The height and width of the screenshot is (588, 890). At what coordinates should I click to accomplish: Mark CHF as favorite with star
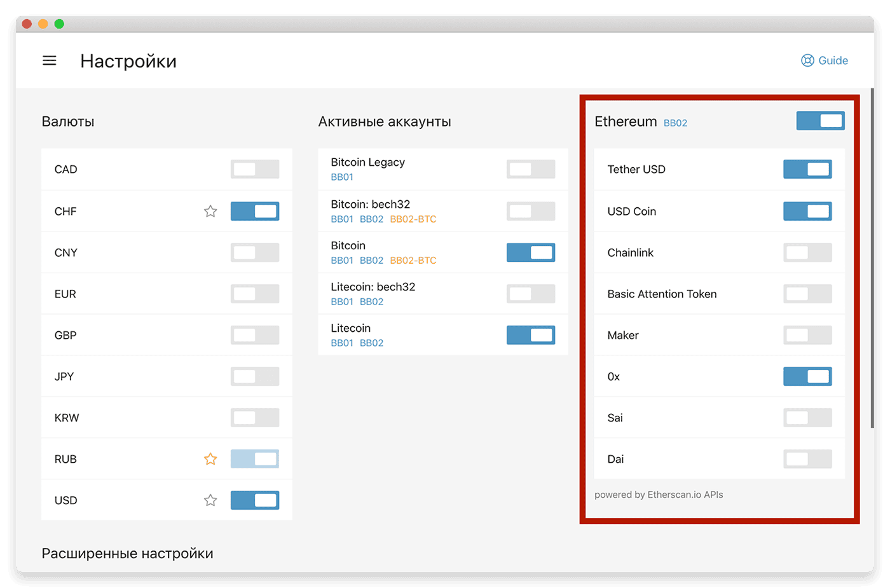(210, 211)
